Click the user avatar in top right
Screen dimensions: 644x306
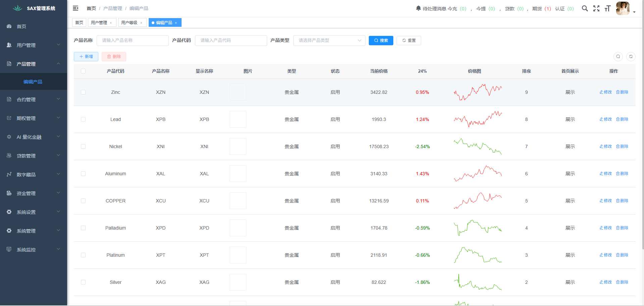point(623,8)
